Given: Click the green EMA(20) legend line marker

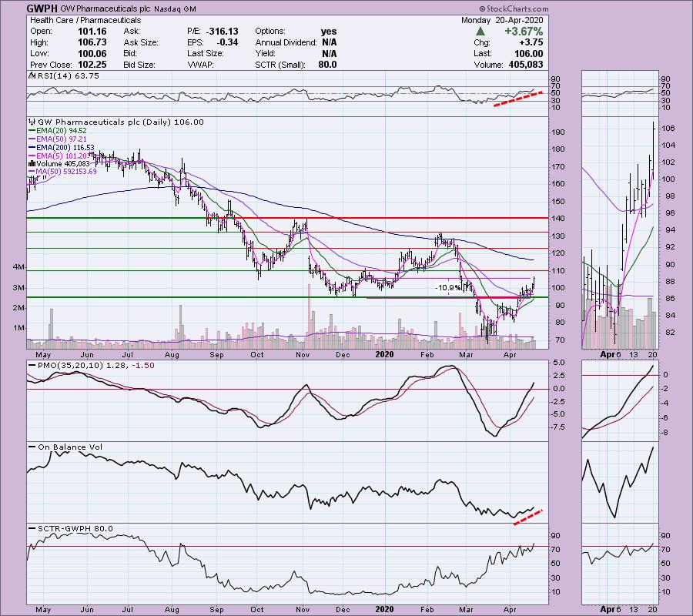Looking at the screenshot, I should tap(32, 131).
